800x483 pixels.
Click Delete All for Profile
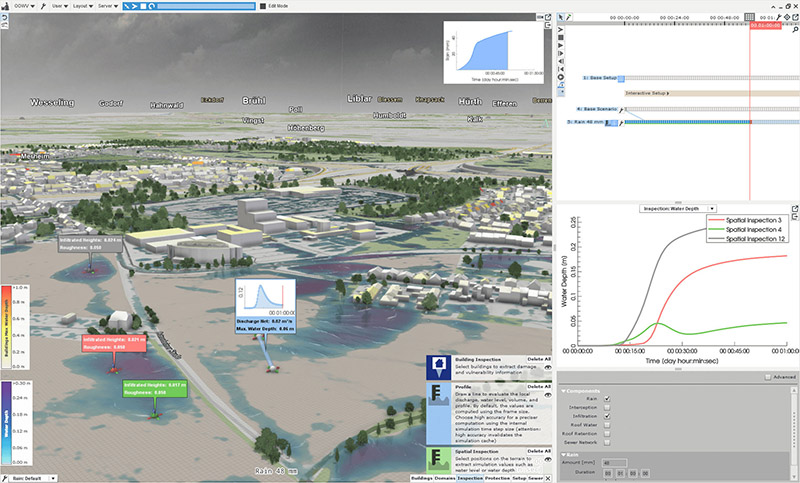[539, 387]
